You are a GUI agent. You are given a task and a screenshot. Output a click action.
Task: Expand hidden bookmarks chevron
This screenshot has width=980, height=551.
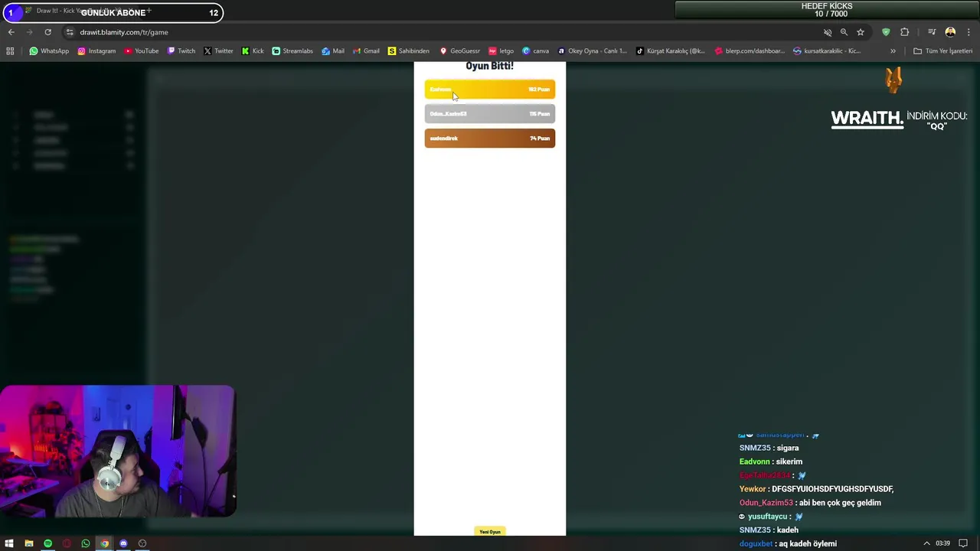tap(893, 51)
